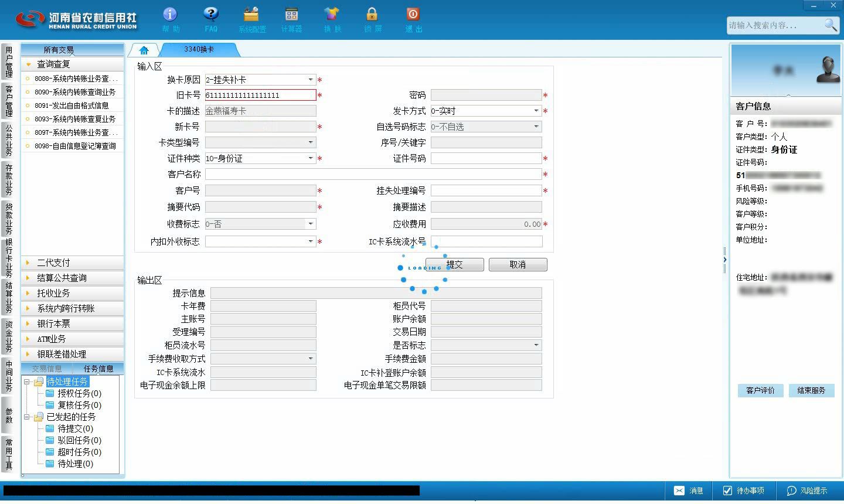The height and width of the screenshot is (504, 844).
Task: Switch to the 3340换卡 tab
Action: pyautogui.click(x=199, y=50)
